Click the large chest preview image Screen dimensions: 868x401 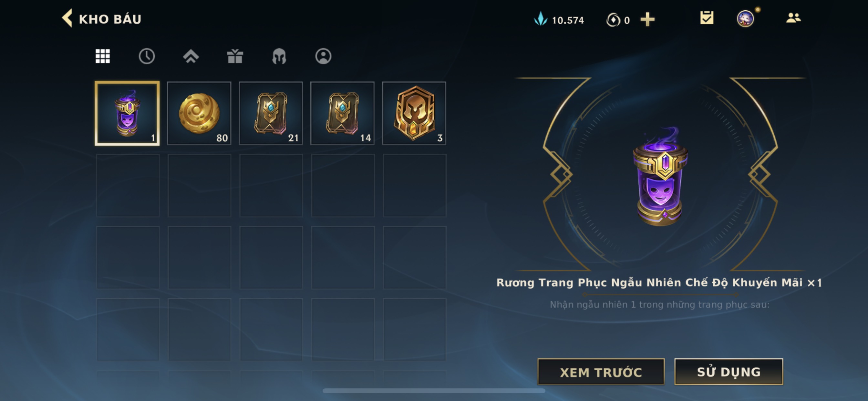click(x=660, y=176)
